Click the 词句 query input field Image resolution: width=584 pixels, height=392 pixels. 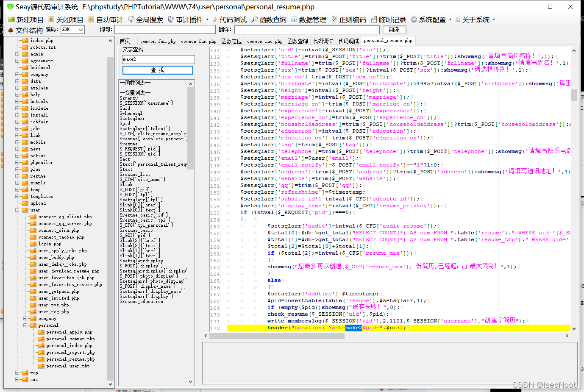click(x=165, y=30)
